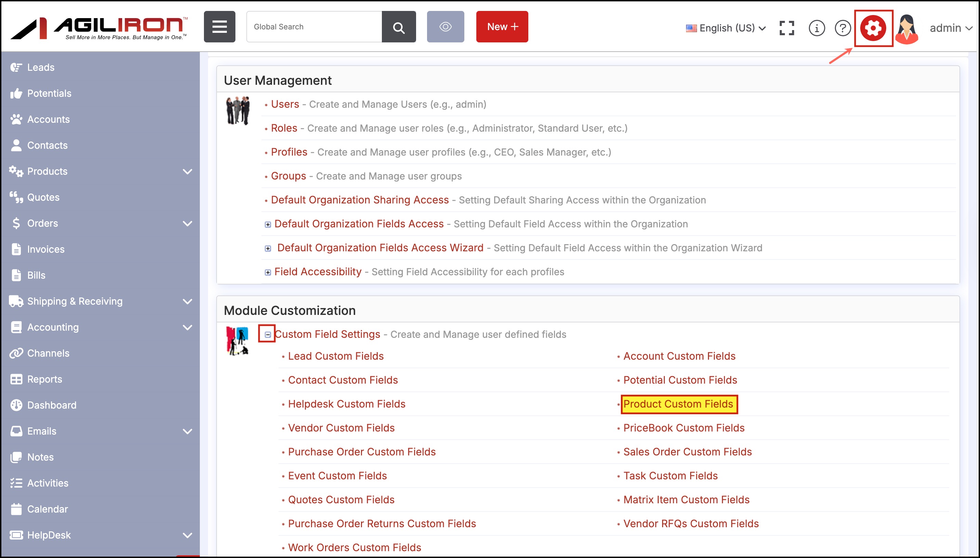Click in the Global Search field

(314, 27)
